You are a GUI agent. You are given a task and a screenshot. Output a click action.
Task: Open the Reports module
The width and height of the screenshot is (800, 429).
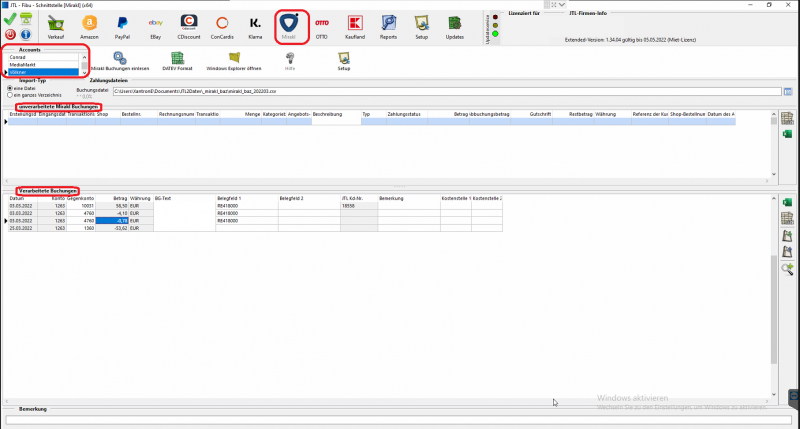388,25
